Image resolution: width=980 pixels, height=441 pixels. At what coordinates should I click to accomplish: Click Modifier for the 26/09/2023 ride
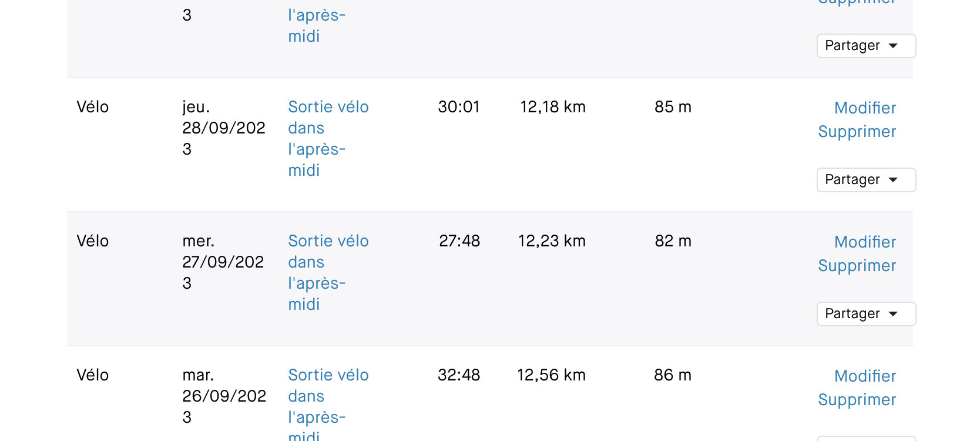865,376
